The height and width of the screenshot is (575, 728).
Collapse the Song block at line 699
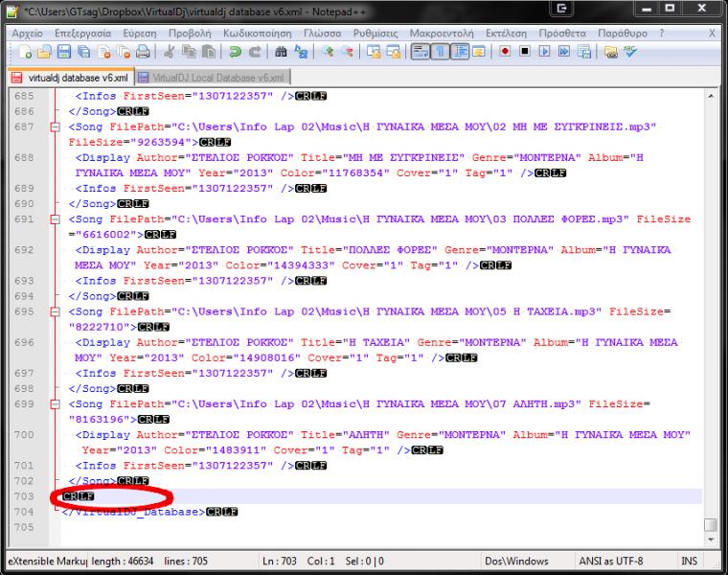coord(55,404)
